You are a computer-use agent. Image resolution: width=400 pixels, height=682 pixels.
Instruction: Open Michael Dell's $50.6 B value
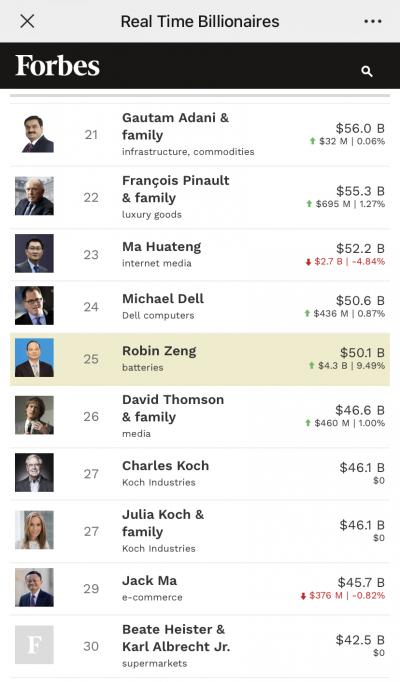click(360, 301)
